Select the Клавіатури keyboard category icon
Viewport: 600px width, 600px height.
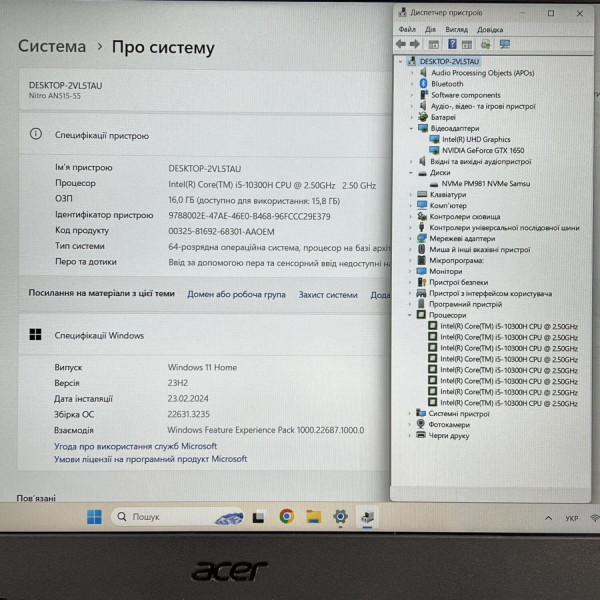422,194
